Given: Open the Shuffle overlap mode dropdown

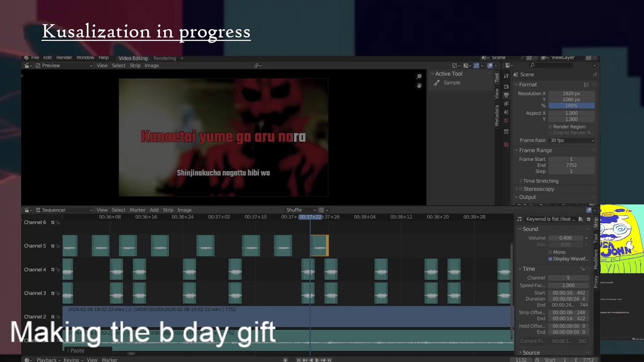Looking at the screenshot, I should click(301, 210).
